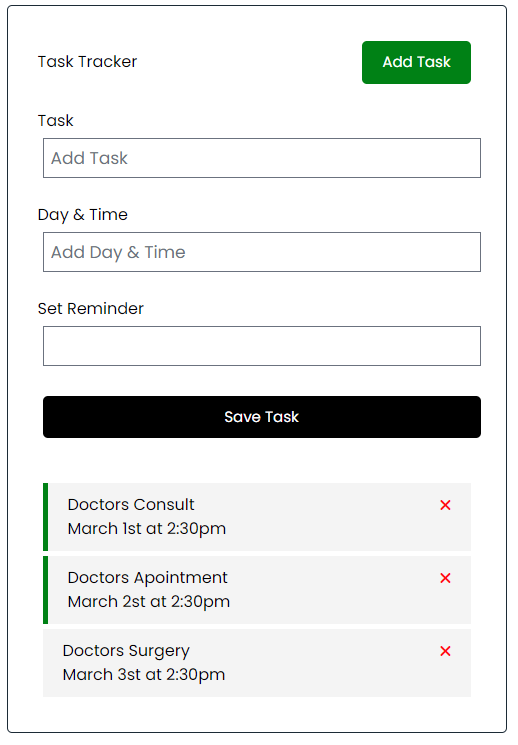Click green reminder bar on Doctors Apointment

(46, 591)
